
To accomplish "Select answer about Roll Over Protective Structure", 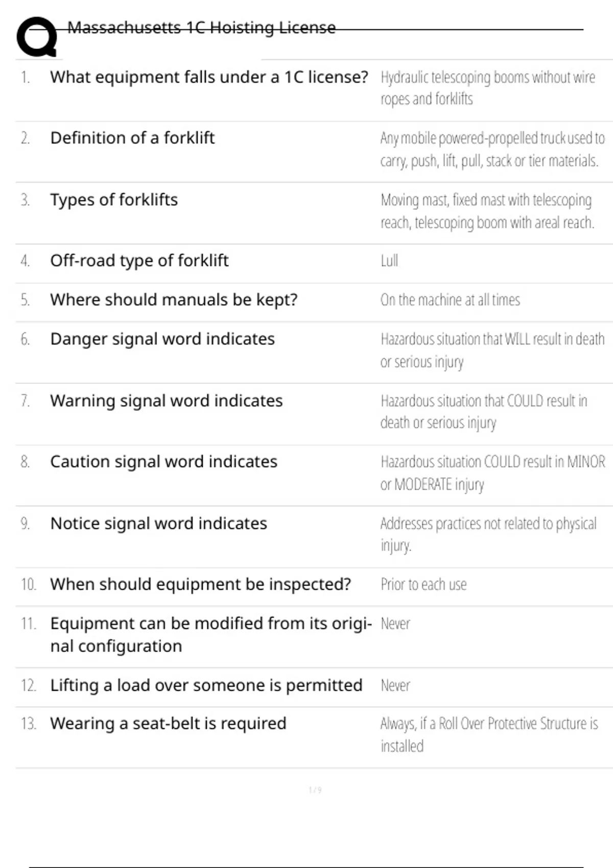I will point(489,735).
